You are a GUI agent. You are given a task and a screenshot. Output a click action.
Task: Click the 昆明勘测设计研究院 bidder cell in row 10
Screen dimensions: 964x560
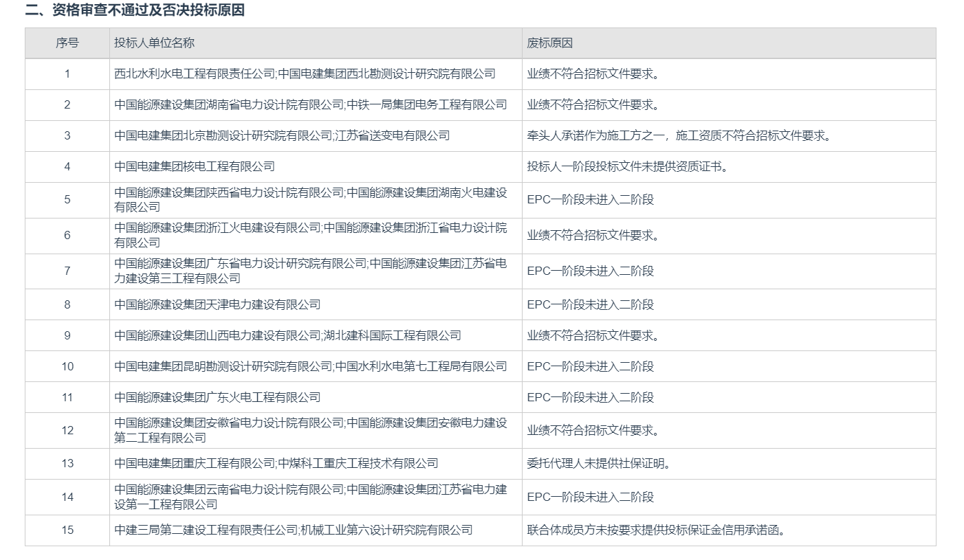coord(310,366)
